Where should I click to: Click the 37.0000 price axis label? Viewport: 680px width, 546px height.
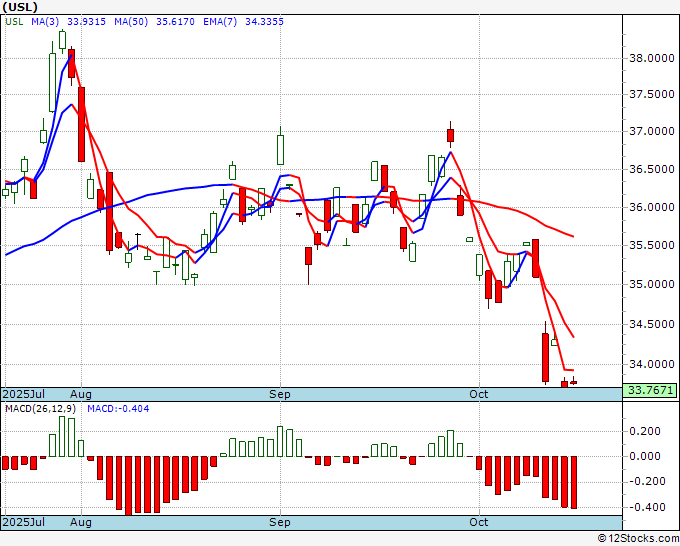652,131
